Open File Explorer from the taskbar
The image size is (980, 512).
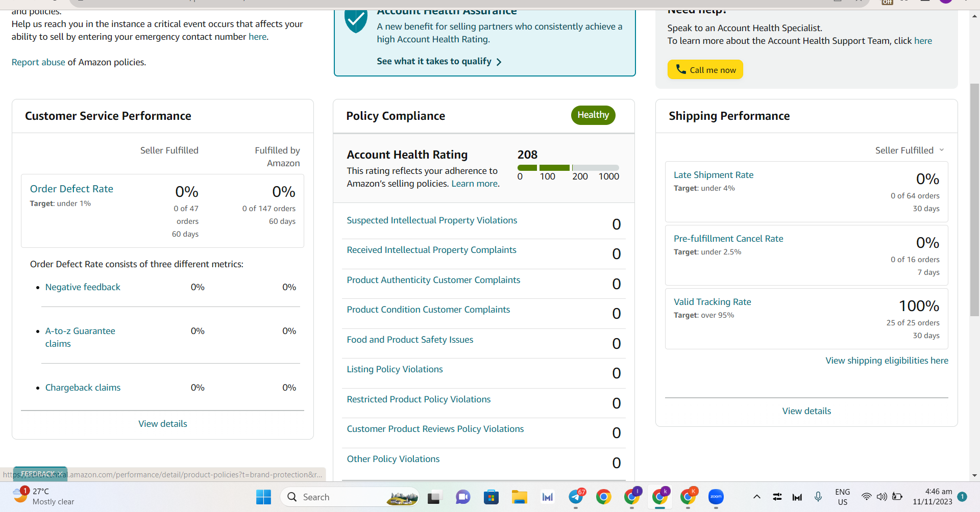(x=520, y=497)
